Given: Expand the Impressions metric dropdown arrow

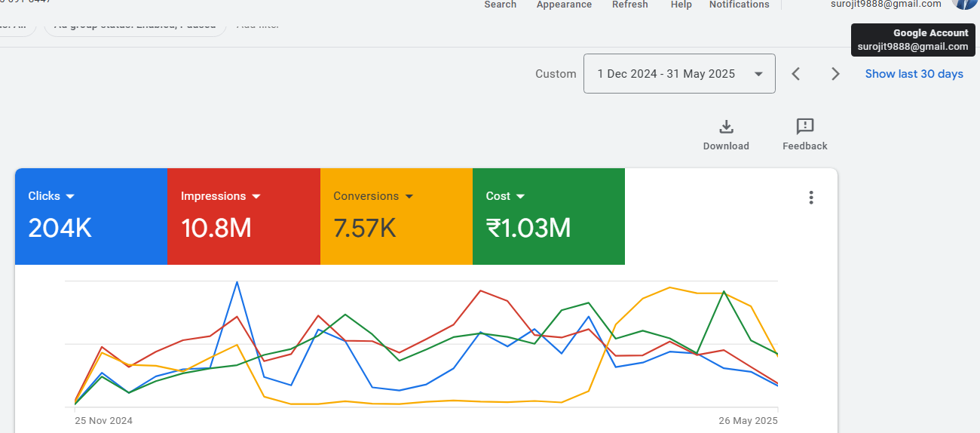Looking at the screenshot, I should tap(256, 196).
